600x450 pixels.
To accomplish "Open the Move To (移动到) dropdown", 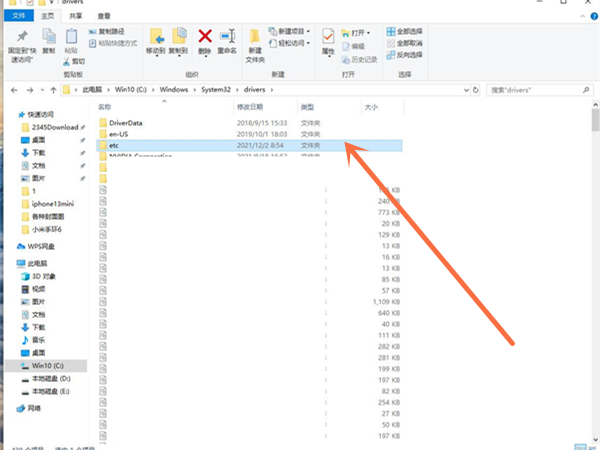I will (x=155, y=42).
